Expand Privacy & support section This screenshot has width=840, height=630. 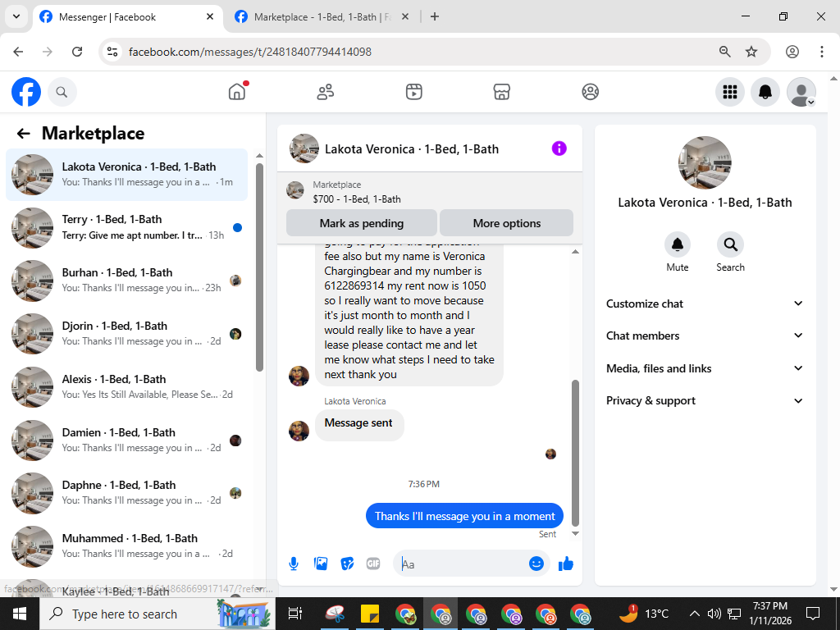tap(704, 400)
